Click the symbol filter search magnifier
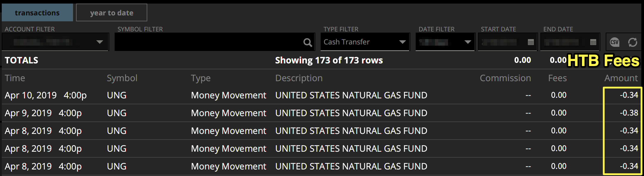 (x=308, y=42)
